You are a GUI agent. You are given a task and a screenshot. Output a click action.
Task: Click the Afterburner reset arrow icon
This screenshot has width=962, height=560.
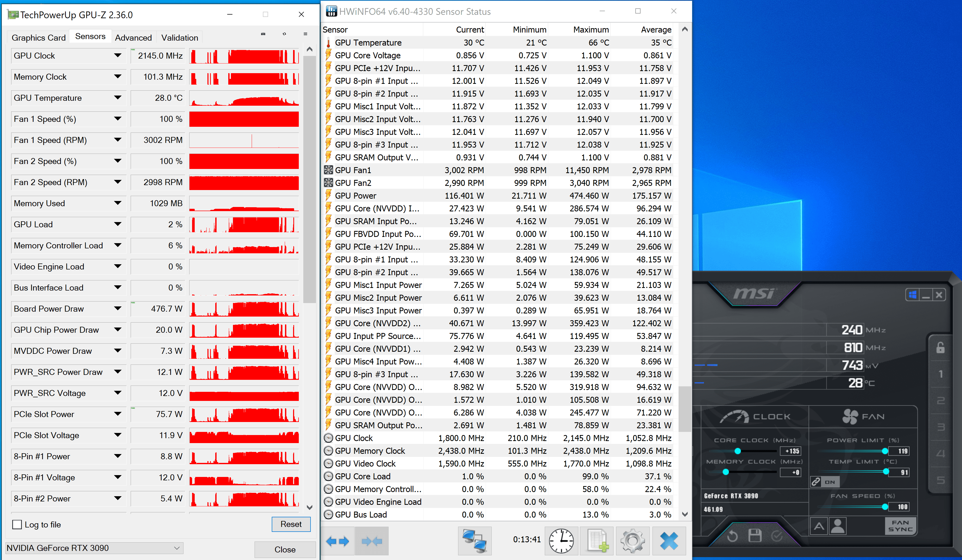pyautogui.click(x=732, y=536)
